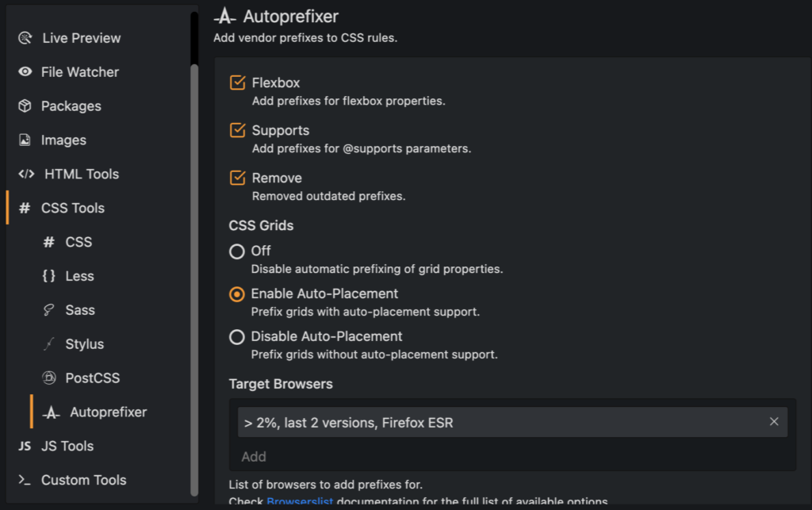
Task: Open HTML Tools code bracket icon
Action: 26,174
